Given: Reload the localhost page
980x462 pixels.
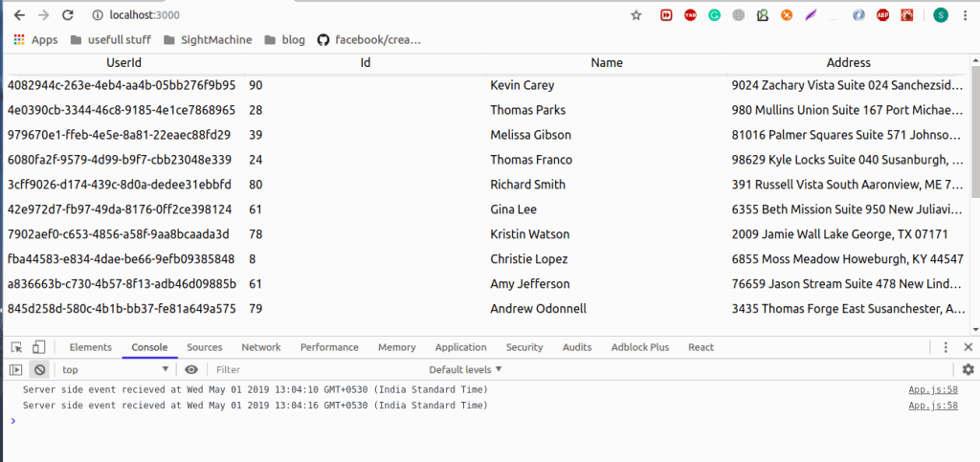Looking at the screenshot, I should (68, 15).
